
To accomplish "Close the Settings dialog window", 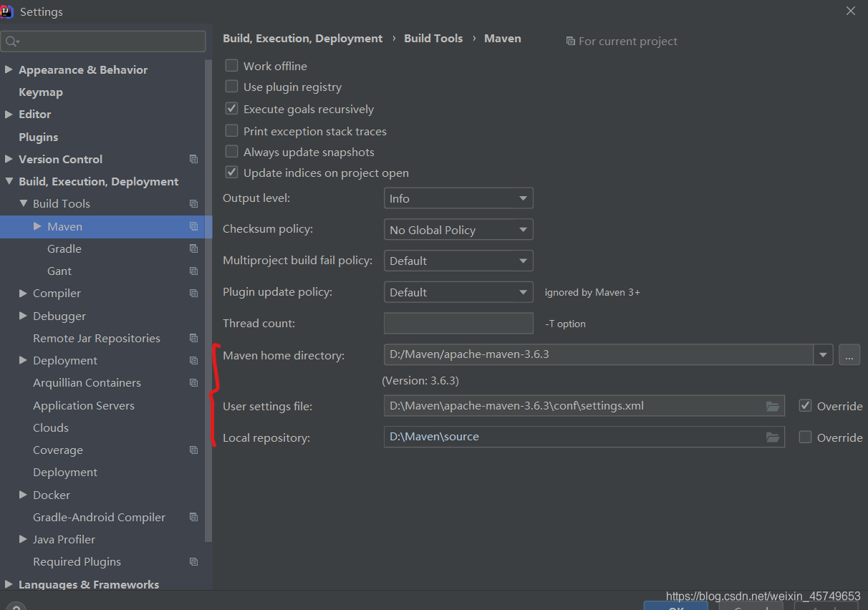I will coord(851,11).
